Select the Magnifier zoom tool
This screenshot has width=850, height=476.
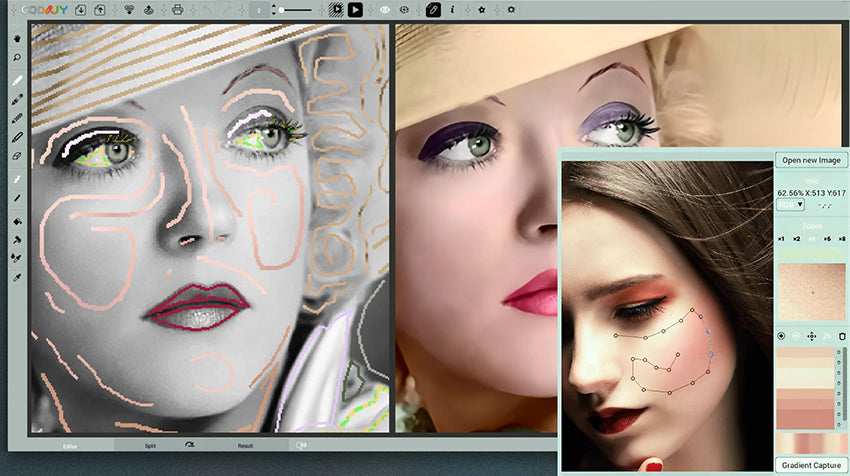18,58
